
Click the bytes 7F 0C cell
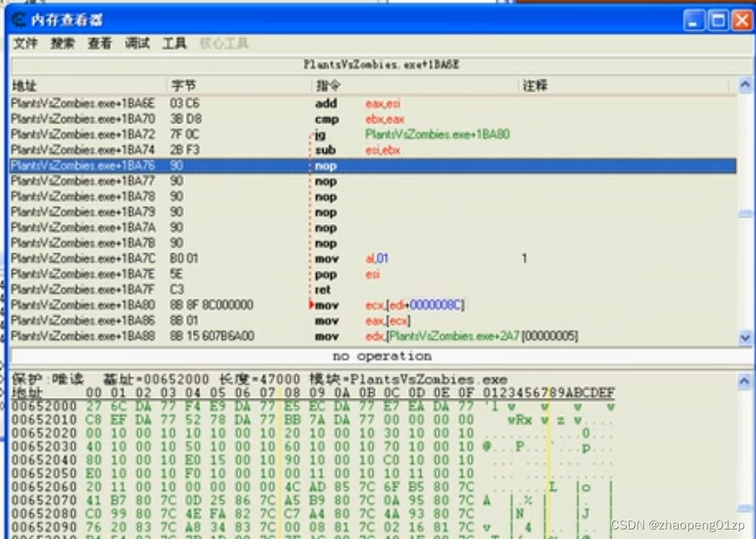coord(184,134)
